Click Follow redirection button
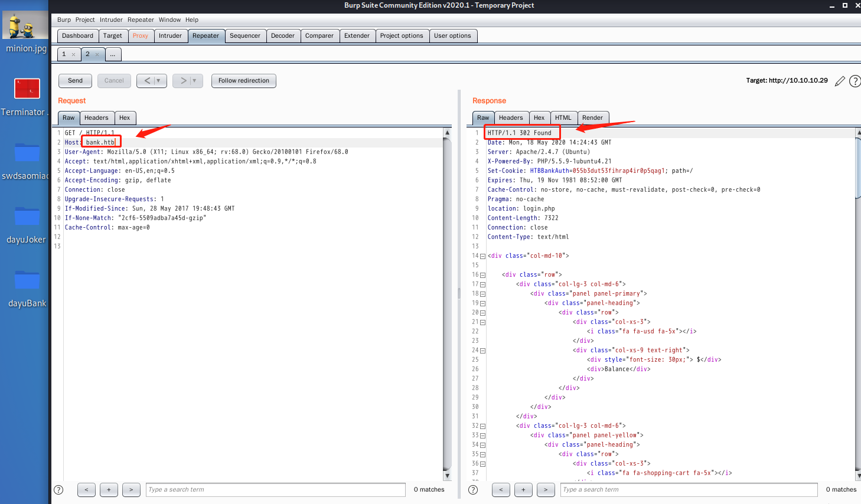 (x=243, y=81)
